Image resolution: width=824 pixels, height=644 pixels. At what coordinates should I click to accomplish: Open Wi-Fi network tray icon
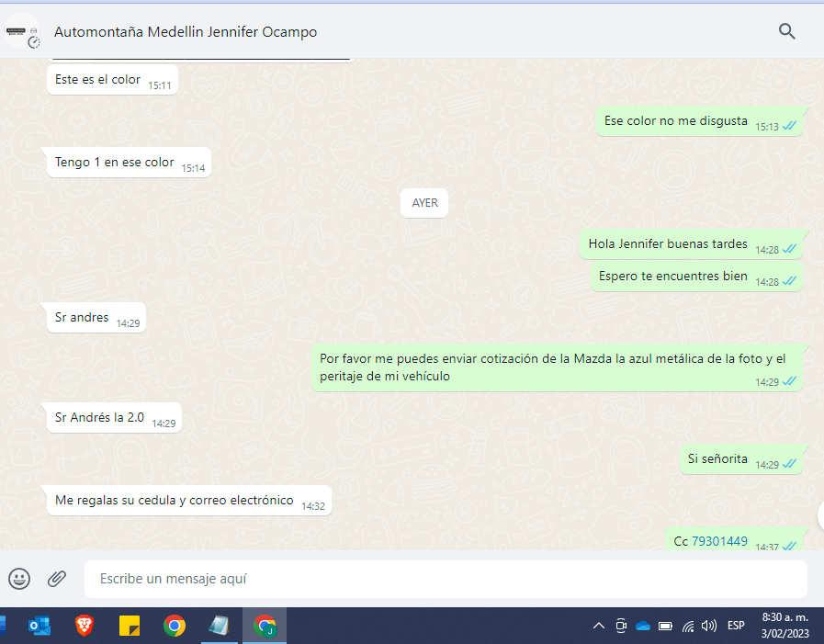[x=688, y=626]
